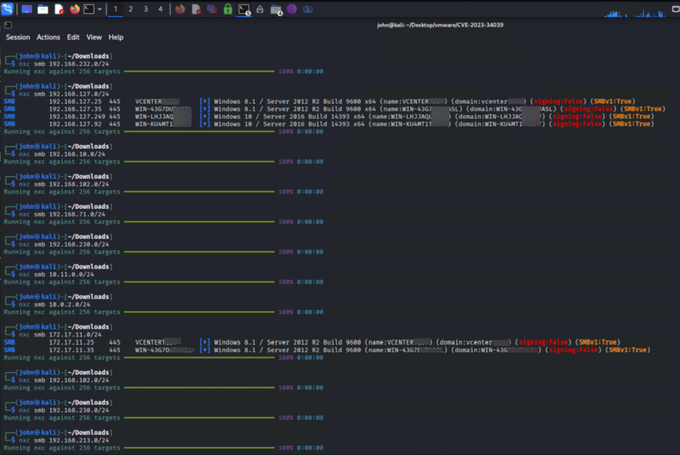Click SMBv1:True in the 172.17.11.25 row
The height and width of the screenshot is (455, 680).
point(598,342)
